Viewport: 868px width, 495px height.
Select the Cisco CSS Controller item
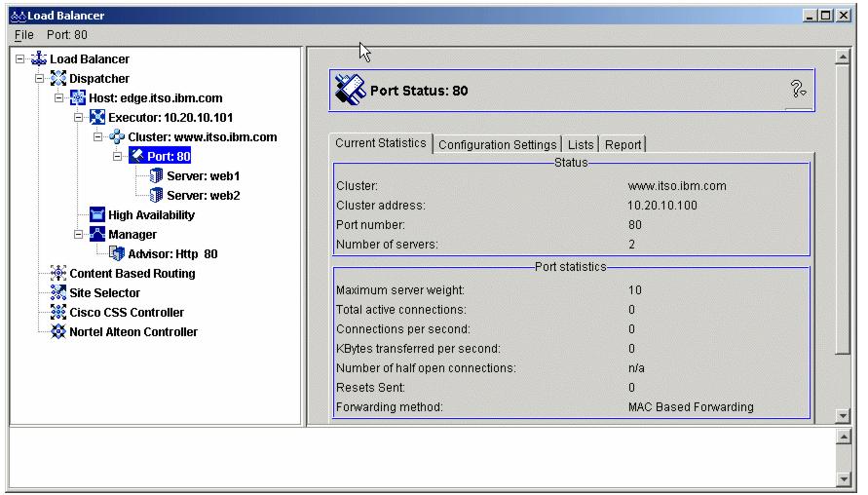pyautogui.click(x=127, y=312)
